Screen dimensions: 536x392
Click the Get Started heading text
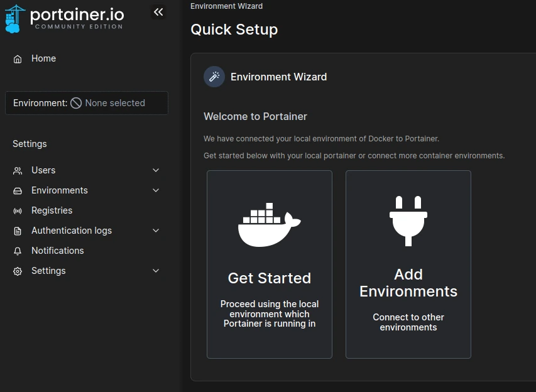(269, 278)
